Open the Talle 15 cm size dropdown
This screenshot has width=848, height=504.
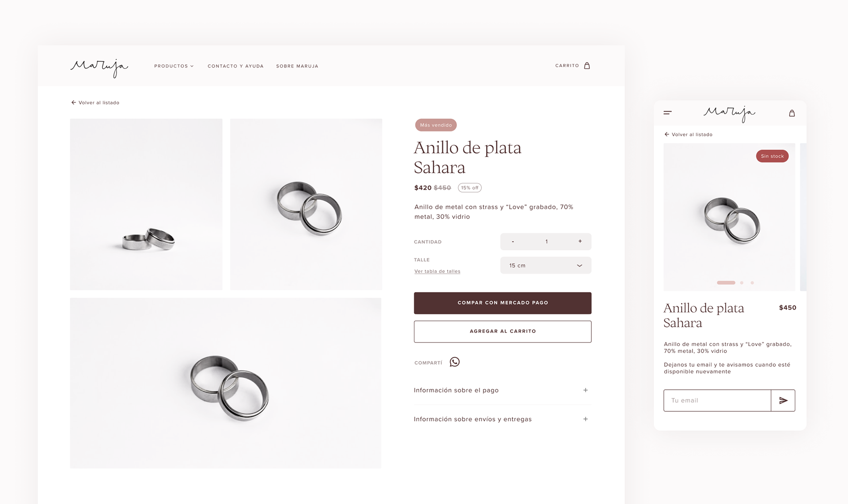click(545, 265)
